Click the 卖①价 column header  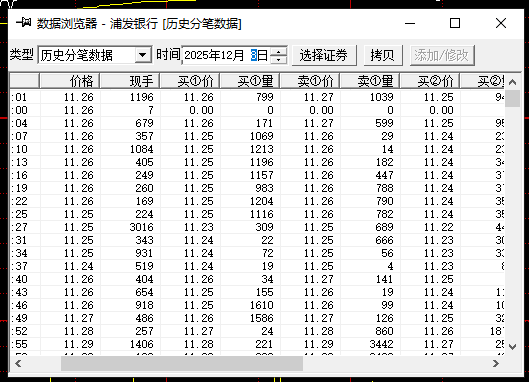[x=310, y=81]
